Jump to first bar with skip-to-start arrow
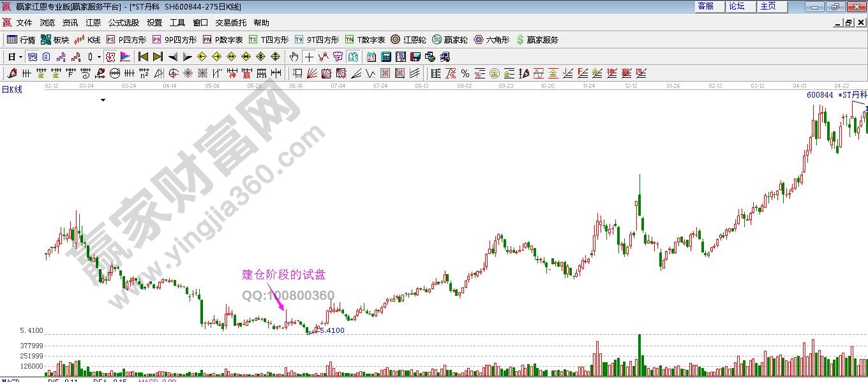Screen dimensions: 868x382 [x=143, y=57]
